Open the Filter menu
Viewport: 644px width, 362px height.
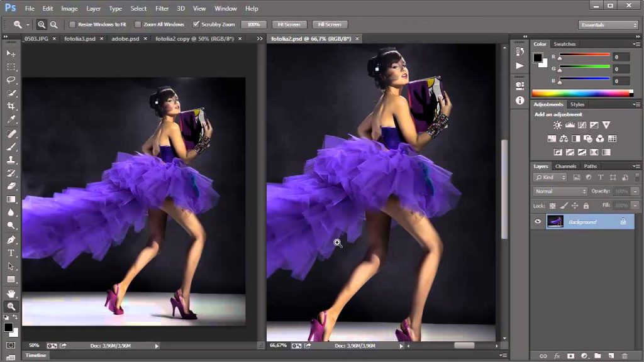(162, 8)
